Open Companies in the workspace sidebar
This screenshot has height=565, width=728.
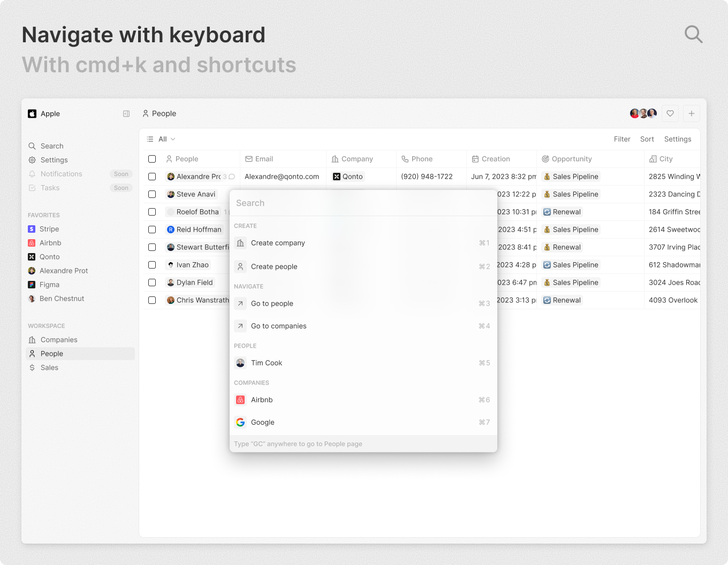click(59, 340)
